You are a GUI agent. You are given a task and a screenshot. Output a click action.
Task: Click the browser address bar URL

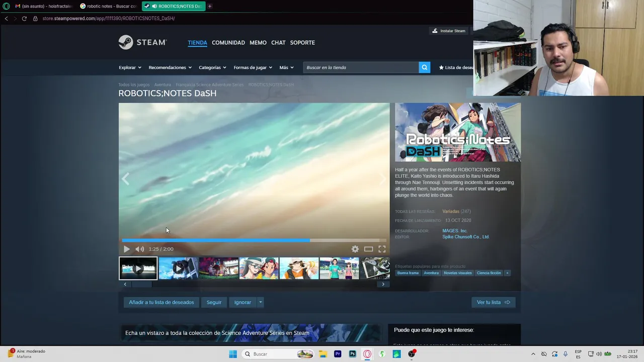109,18
